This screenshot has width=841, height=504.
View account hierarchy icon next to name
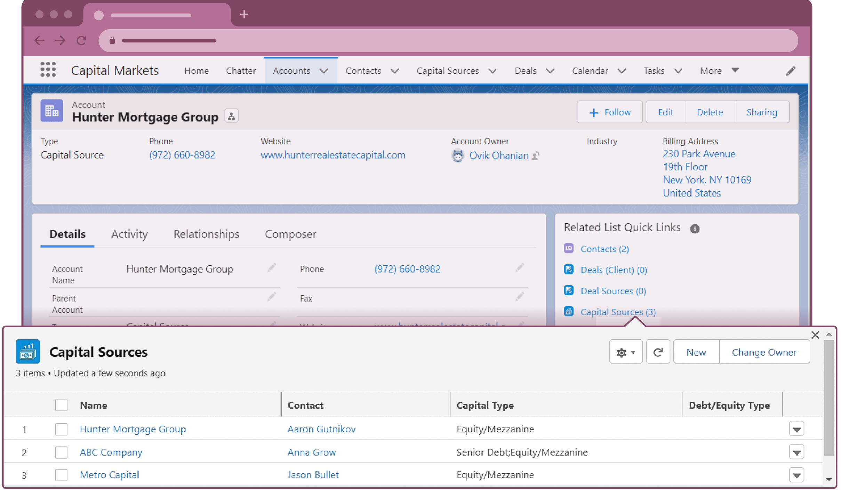click(x=231, y=116)
